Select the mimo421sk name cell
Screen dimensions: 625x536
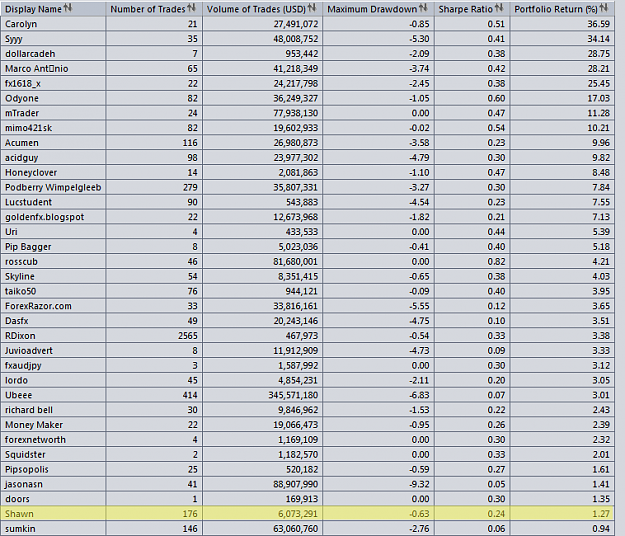click(54, 128)
